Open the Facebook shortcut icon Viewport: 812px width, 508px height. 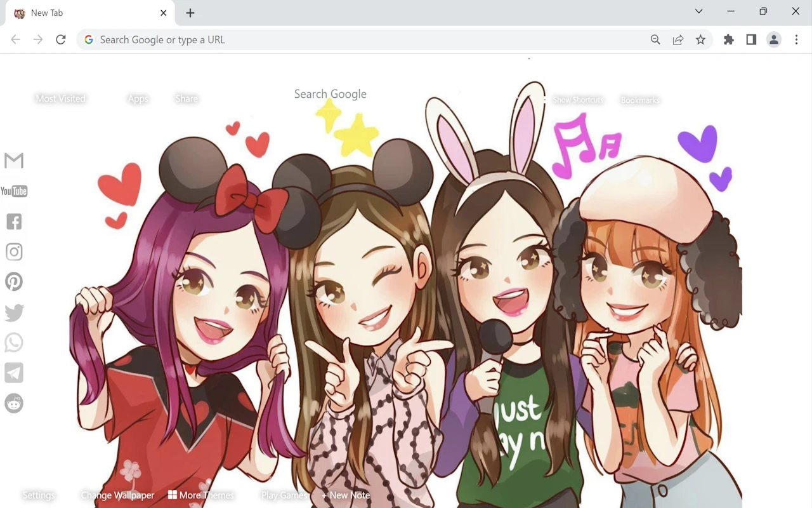click(14, 222)
